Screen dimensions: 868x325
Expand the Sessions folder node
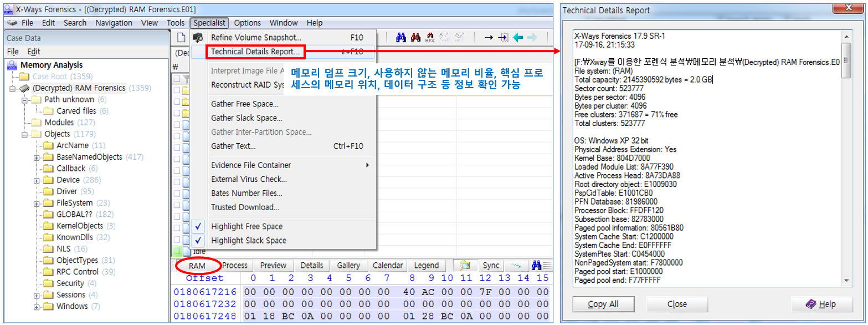point(37,295)
